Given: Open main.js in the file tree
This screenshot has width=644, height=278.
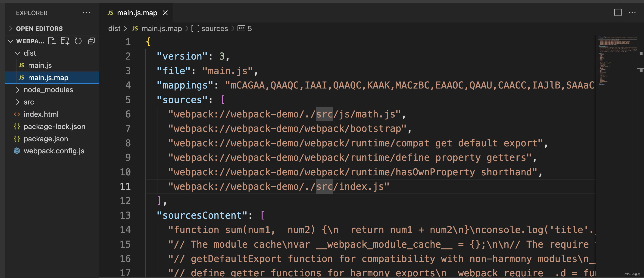Looking at the screenshot, I should (40, 65).
